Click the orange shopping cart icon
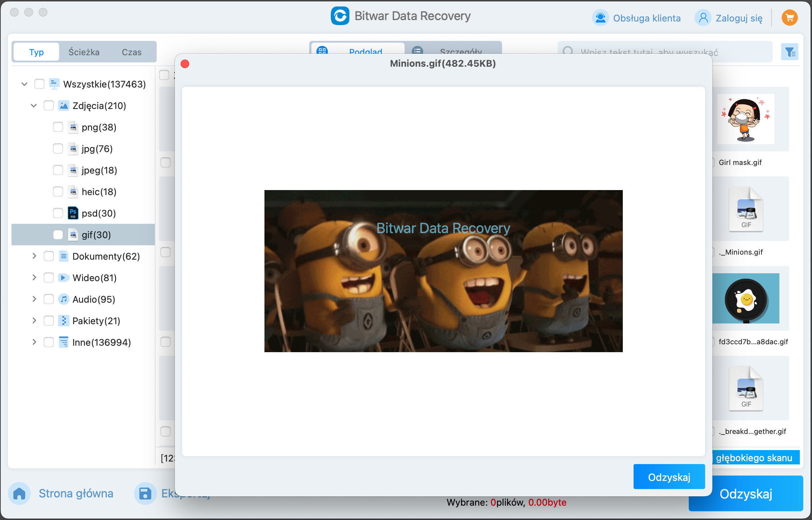Screen dimensions: 812x520 789,18
